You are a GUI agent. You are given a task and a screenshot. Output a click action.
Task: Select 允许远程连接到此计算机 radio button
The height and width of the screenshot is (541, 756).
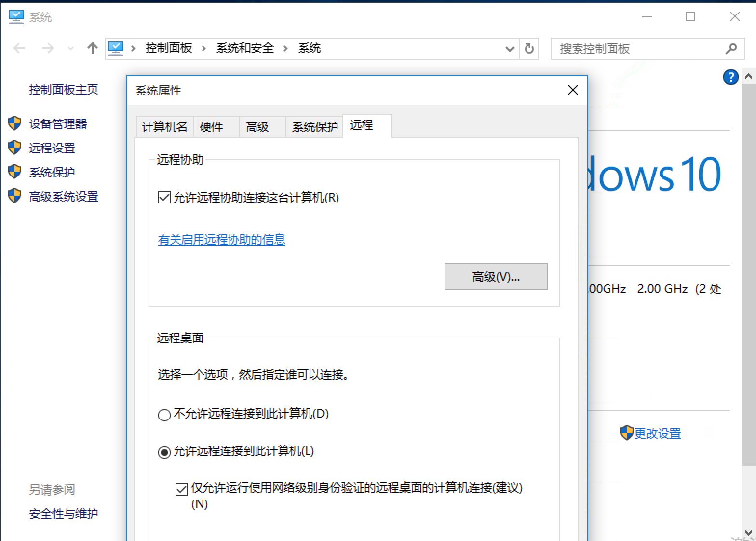point(164,452)
